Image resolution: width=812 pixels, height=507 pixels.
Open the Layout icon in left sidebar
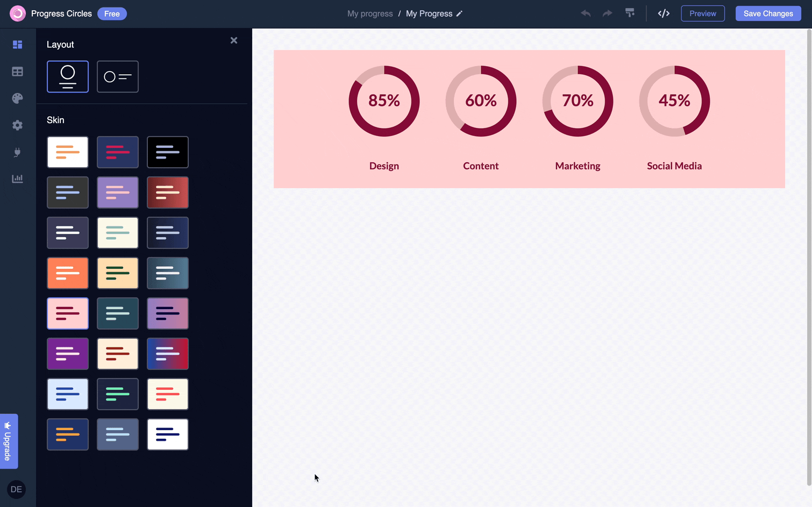[x=17, y=45]
